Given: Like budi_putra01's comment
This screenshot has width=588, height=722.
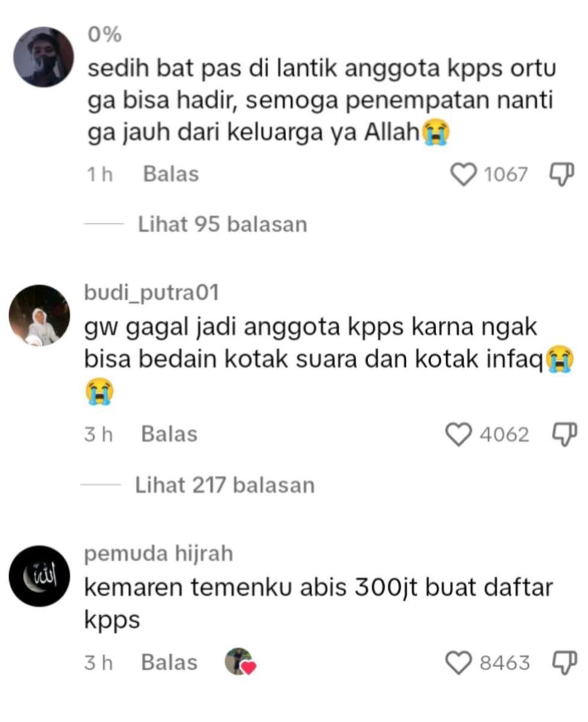Looking at the screenshot, I should tap(459, 434).
